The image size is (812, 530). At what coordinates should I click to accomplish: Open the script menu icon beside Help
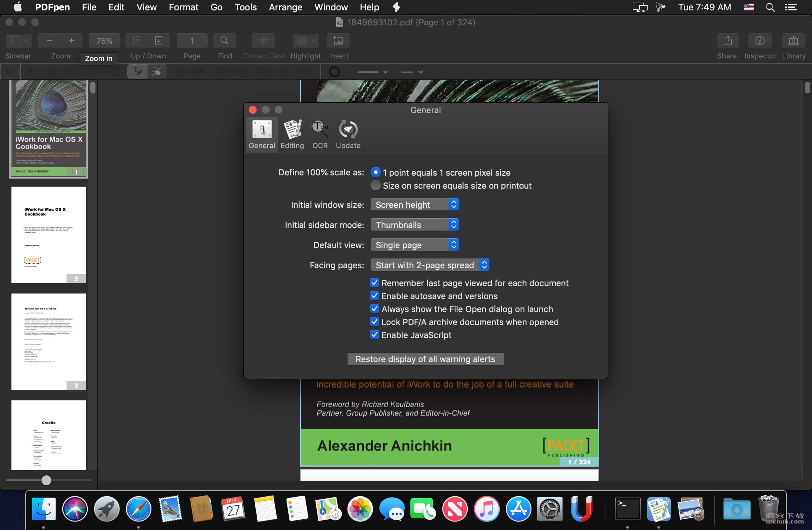pyautogui.click(x=396, y=7)
